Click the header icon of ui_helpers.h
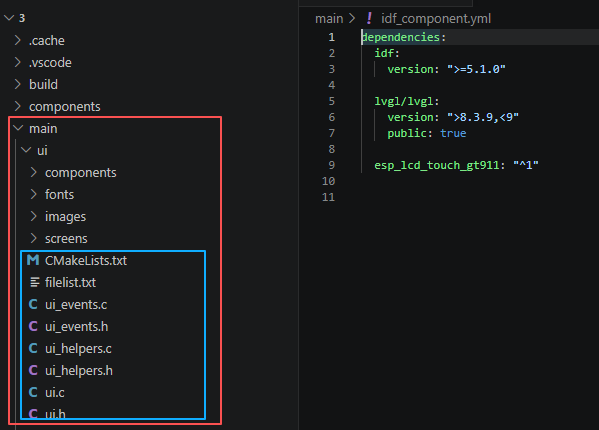 tap(33, 370)
